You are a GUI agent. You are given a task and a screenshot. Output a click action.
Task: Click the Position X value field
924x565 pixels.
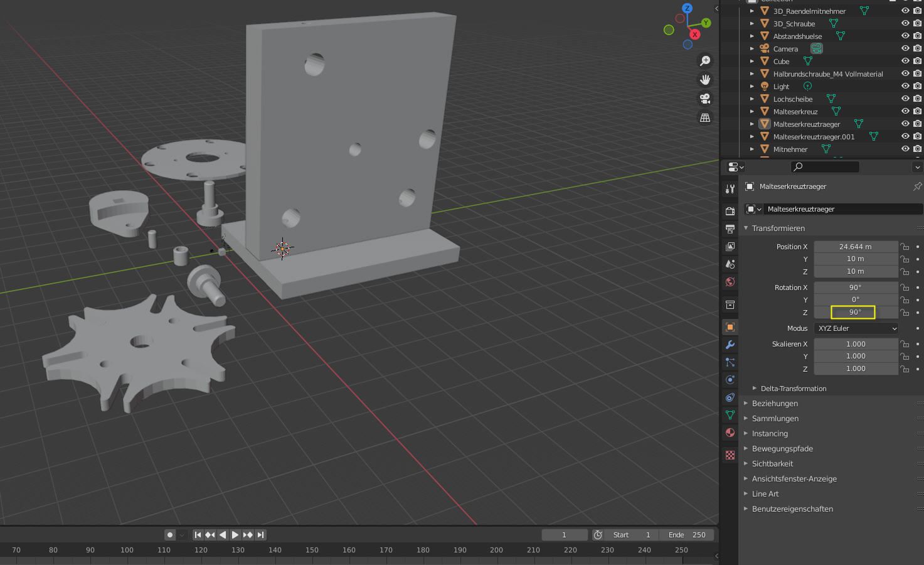click(856, 247)
